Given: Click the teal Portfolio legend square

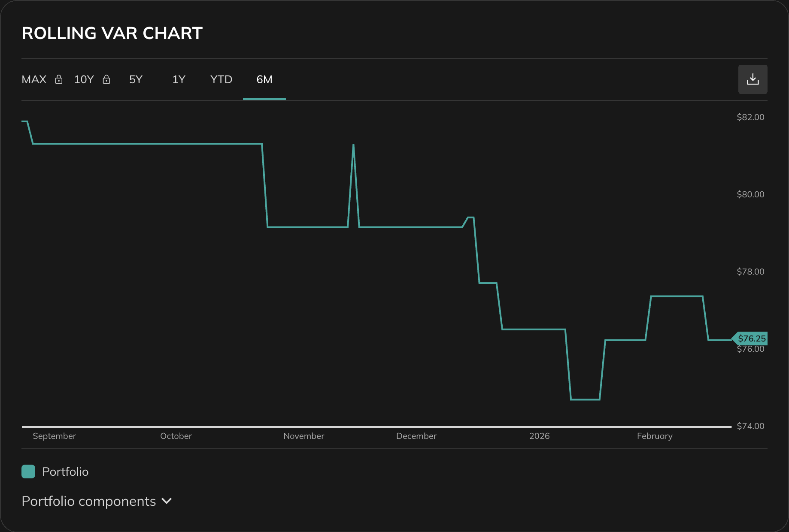Looking at the screenshot, I should (x=28, y=471).
